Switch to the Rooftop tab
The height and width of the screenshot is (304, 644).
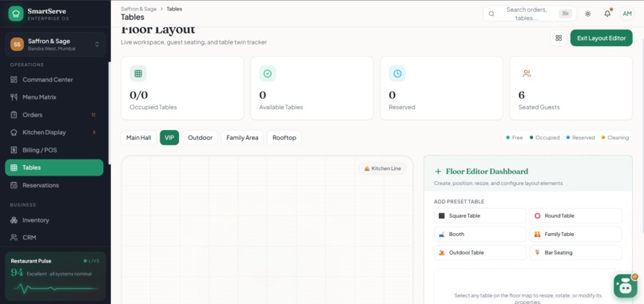tap(284, 138)
